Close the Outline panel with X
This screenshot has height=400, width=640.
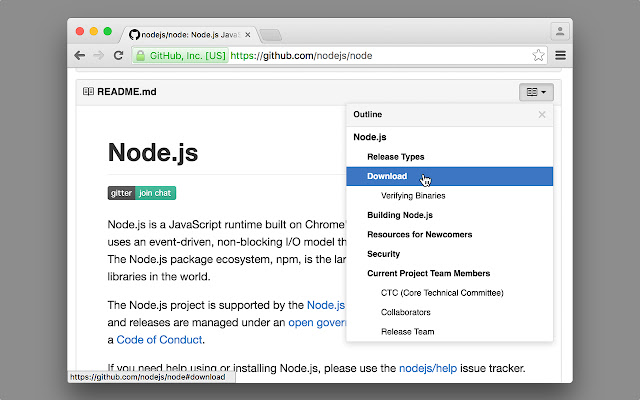point(542,115)
